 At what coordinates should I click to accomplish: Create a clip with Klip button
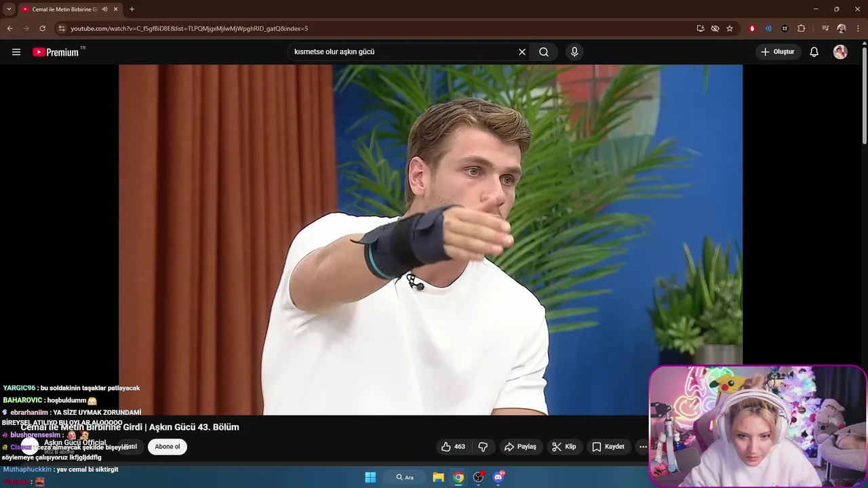click(564, 447)
